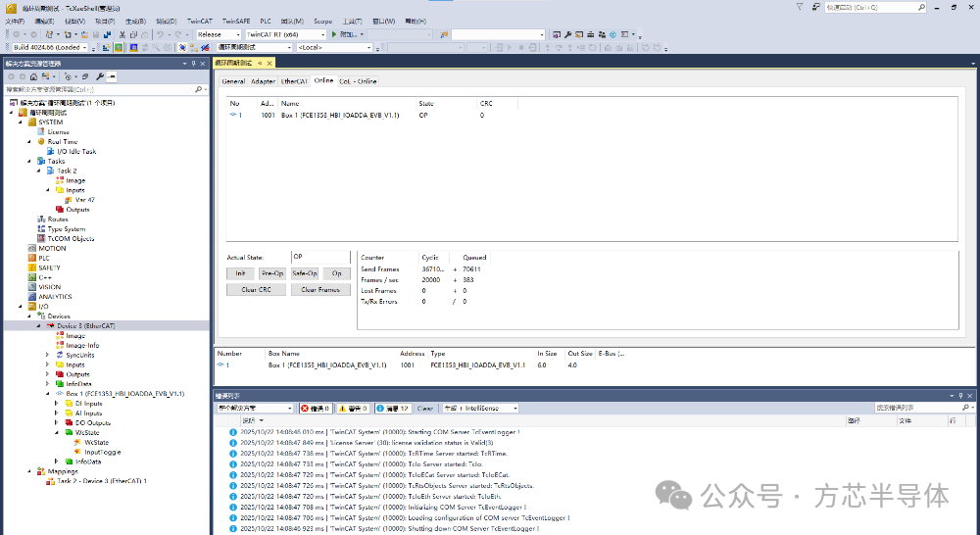
Task: Open the Scope menu
Action: point(323,22)
